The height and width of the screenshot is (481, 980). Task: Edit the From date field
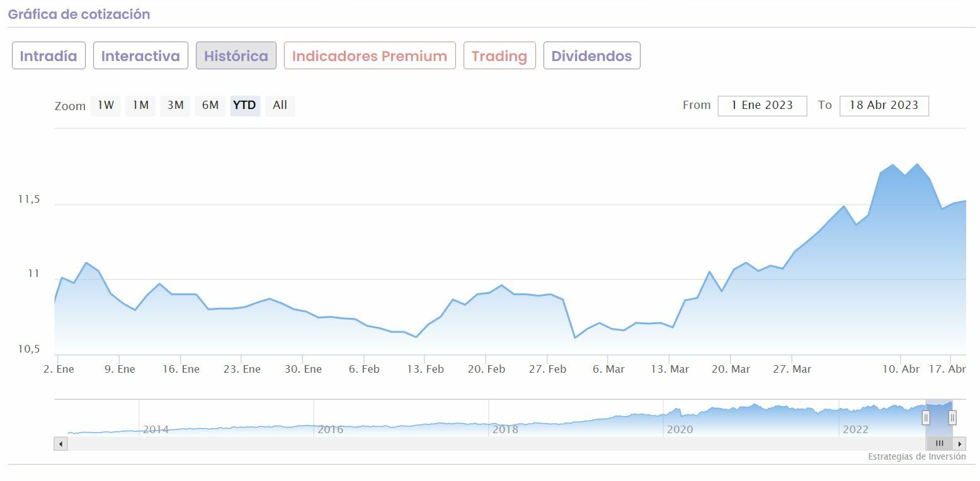point(762,106)
